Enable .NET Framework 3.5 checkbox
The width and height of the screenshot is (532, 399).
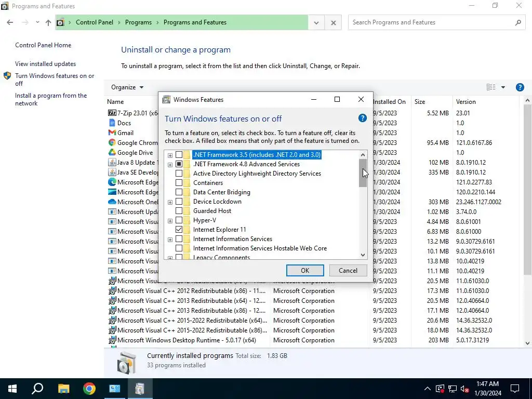pyautogui.click(x=179, y=155)
